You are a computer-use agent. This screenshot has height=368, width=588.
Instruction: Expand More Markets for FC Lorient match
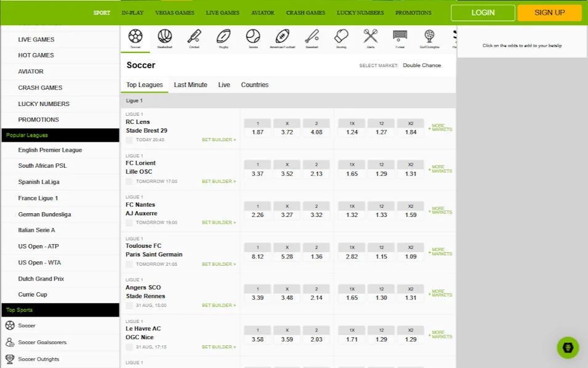[440, 169]
